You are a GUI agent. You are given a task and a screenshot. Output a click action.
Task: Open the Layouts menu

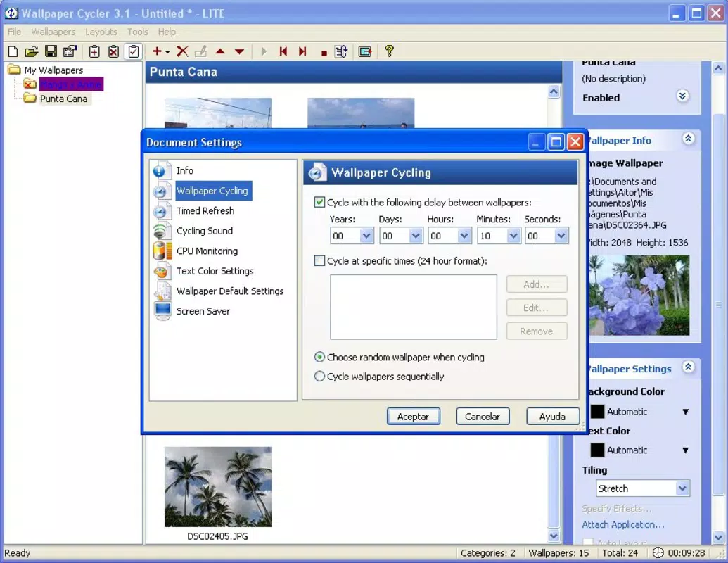pyautogui.click(x=101, y=32)
